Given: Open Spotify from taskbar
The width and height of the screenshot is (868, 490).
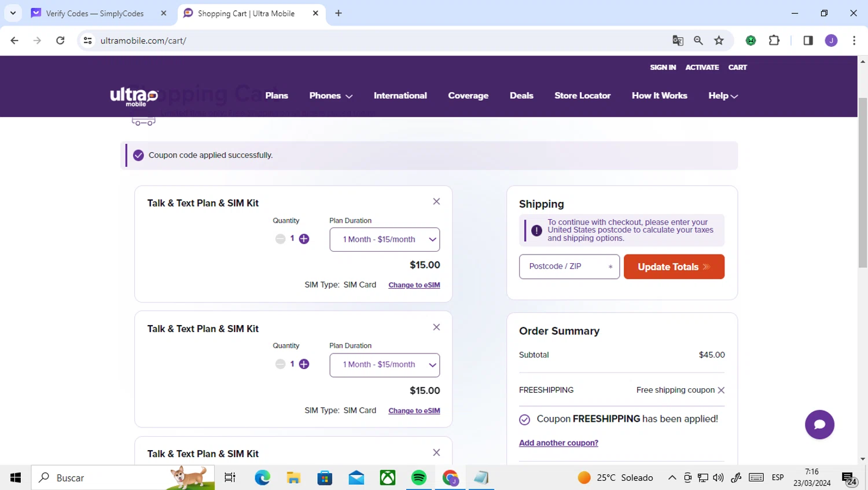Looking at the screenshot, I should click(419, 478).
